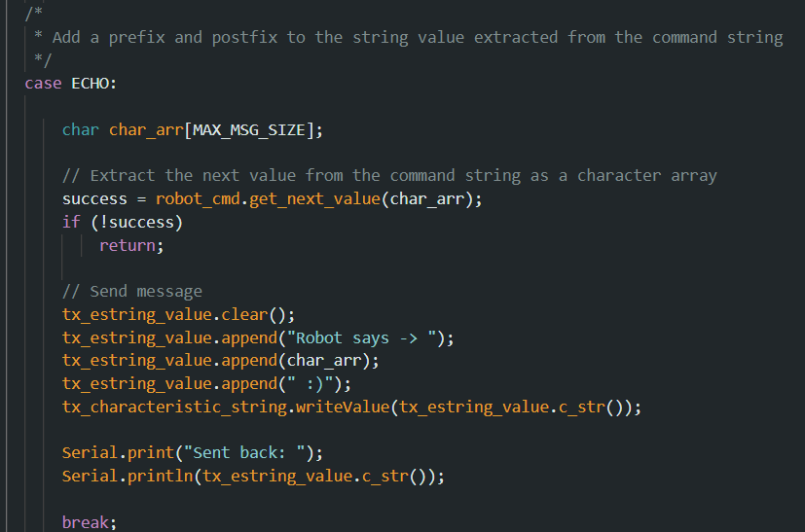The width and height of the screenshot is (805, 532).
Task: Click tx_characteristic_string identifier
Action: point(174,407)
